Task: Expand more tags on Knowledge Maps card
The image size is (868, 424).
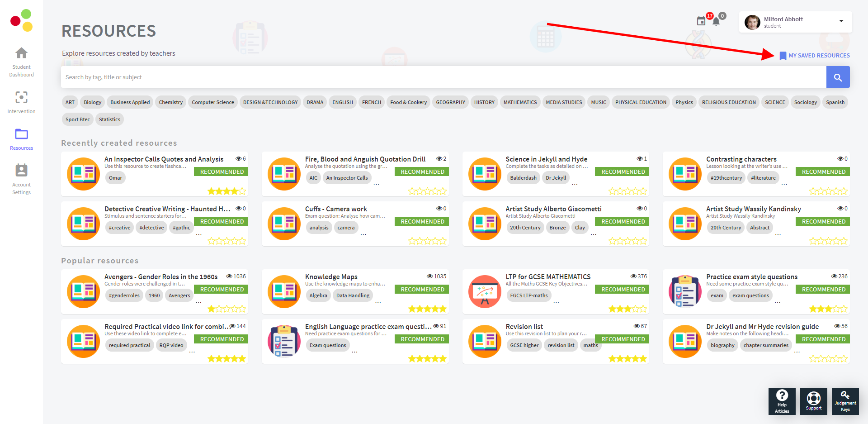Action: click(x=378, y=301)
